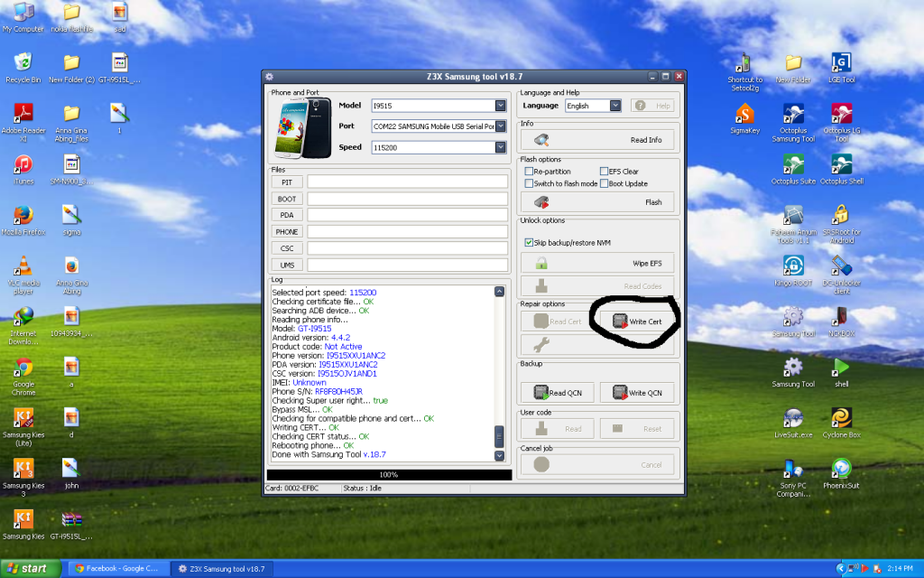Uncheck Skip backup/restore NVM
Viewport: 924px width, 578px height.
click(529, 242)
